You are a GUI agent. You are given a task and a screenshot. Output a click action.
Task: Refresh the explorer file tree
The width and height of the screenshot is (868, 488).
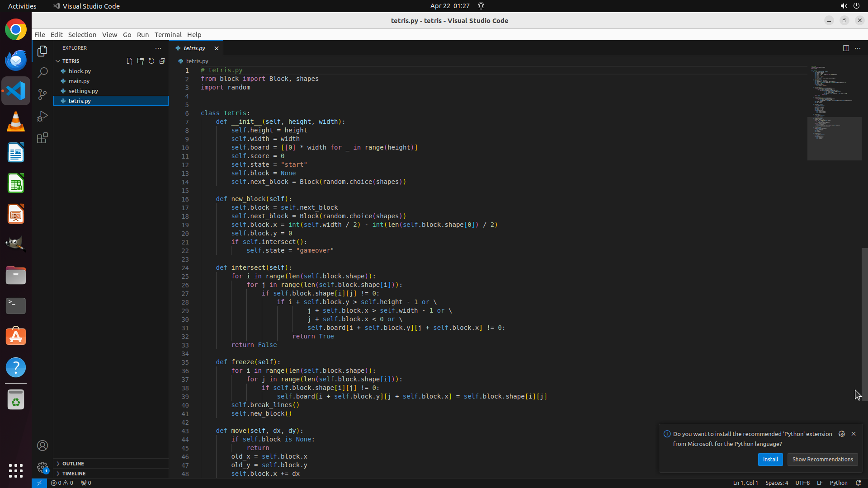coord(151,61)
